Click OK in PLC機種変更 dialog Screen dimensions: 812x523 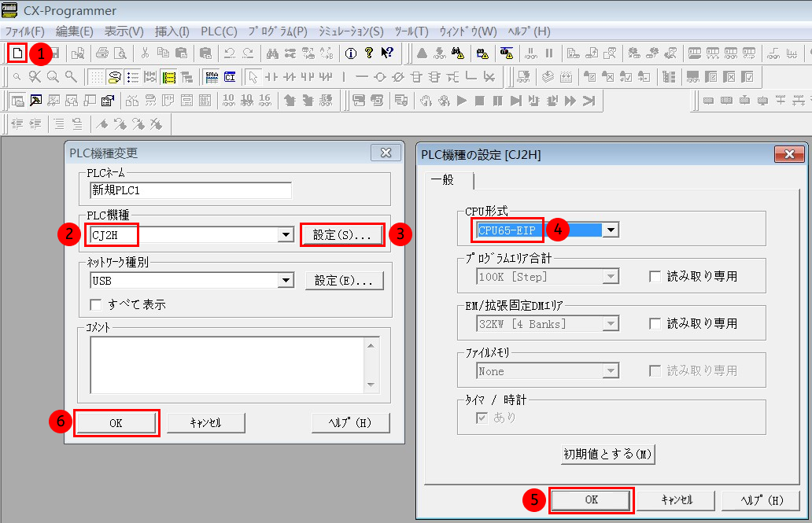pos(116,423)
